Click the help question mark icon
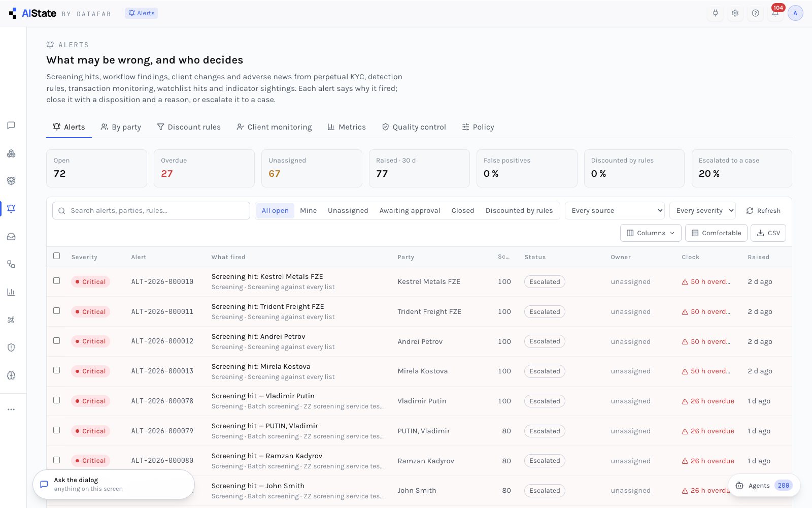The image size is (812, 508). (x=755, y=13)
